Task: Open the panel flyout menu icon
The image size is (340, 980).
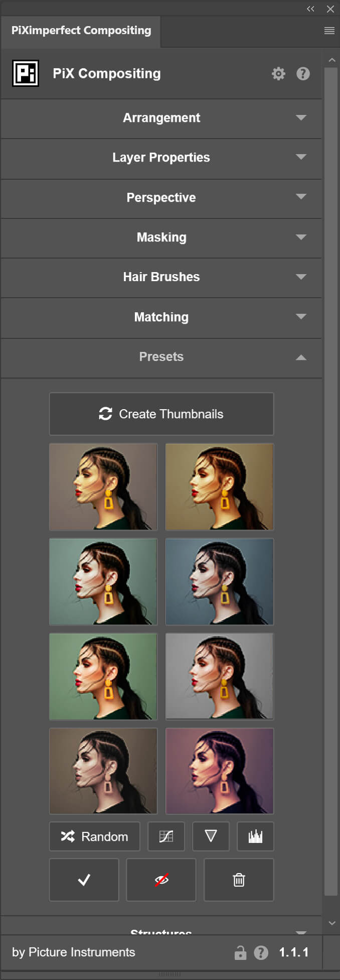Action: click(x=329, y=31)
